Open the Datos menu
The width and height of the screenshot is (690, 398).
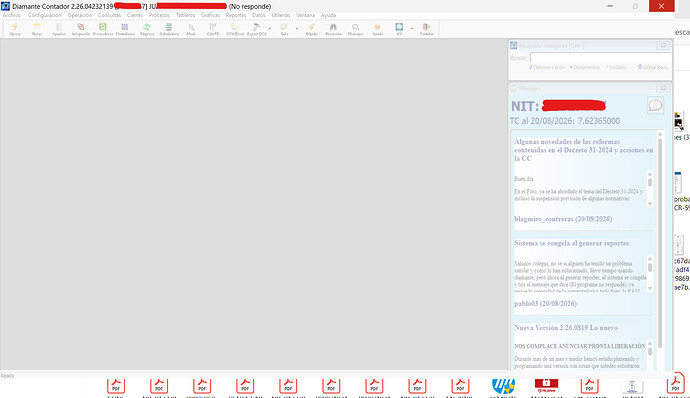(x=259, y=15)
